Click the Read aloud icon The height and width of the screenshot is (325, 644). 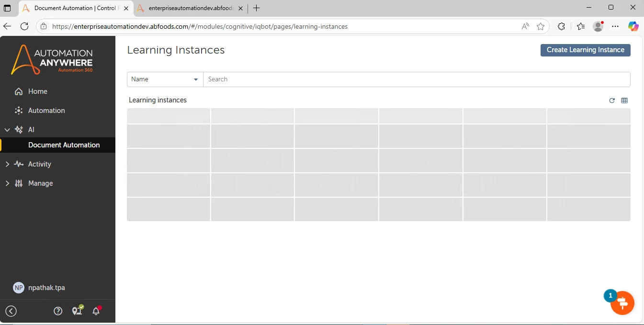coord(525,26)
